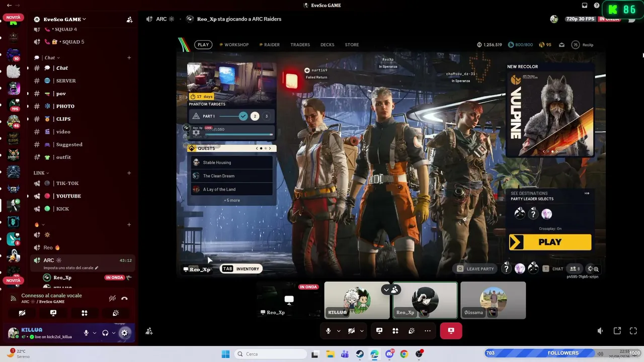The image size is (644, 362).
Task: Click the yellow PLAY button
Action: [550, 242]
